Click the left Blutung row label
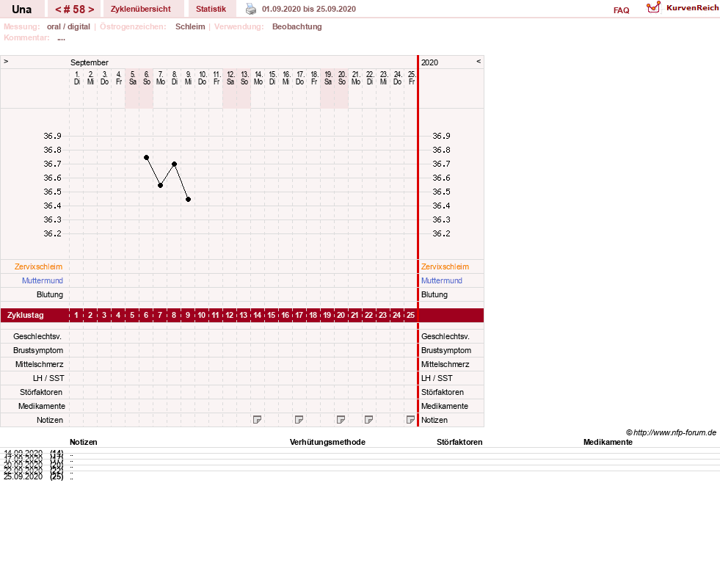 tap(50, 294)
